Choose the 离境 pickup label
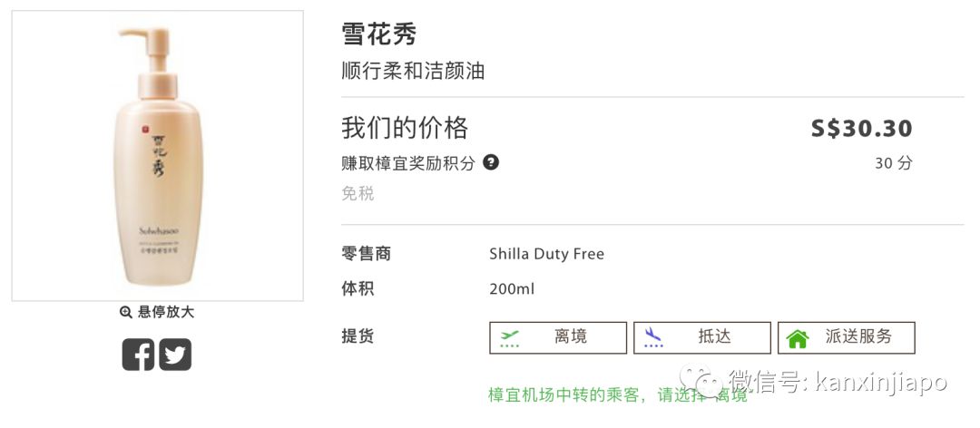The width and height of the screenshot is (980, 428). pyautogui.click(x=571, y=337)
